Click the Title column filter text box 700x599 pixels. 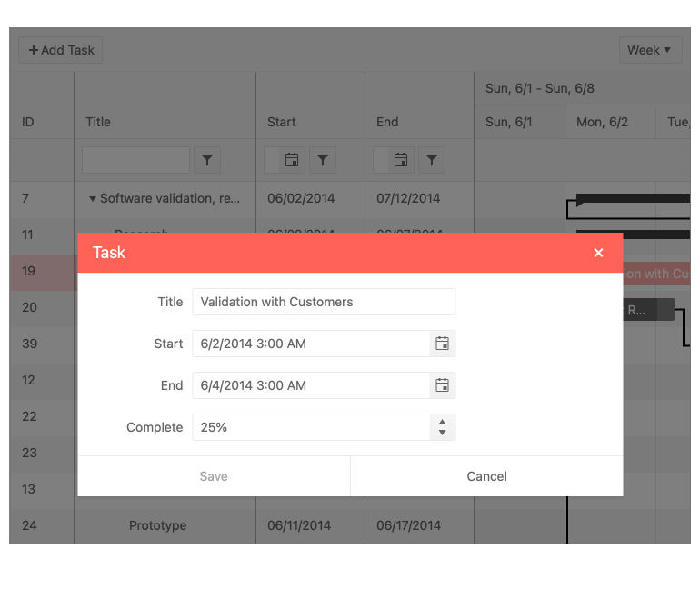(x=135, y=160)
